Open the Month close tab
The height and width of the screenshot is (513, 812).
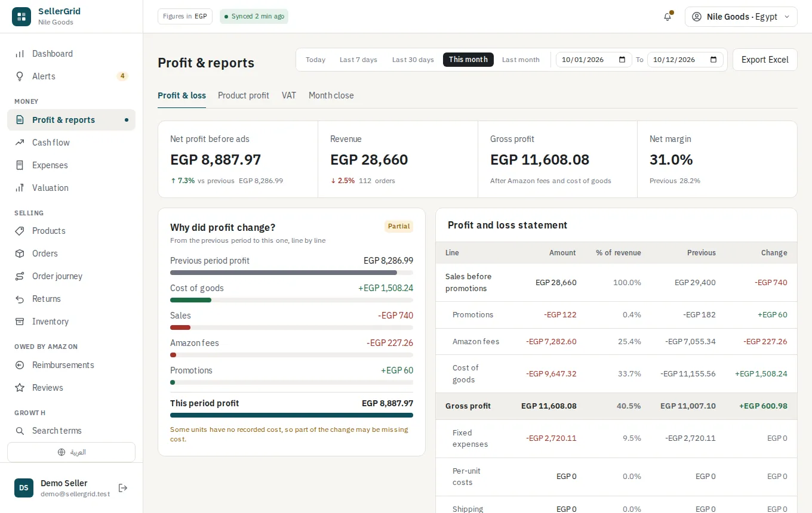(x=331, y=95)
